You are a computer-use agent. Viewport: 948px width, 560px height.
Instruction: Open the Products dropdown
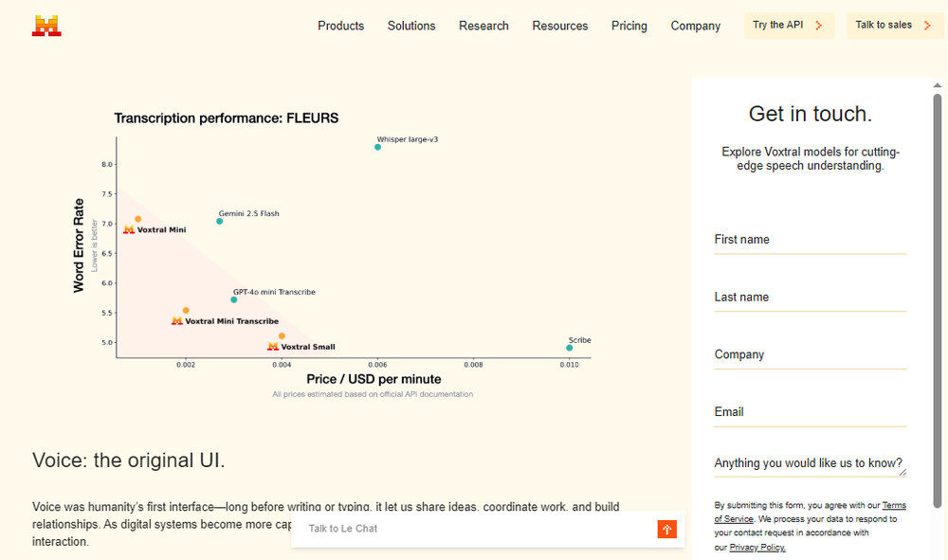click(340, 26)
